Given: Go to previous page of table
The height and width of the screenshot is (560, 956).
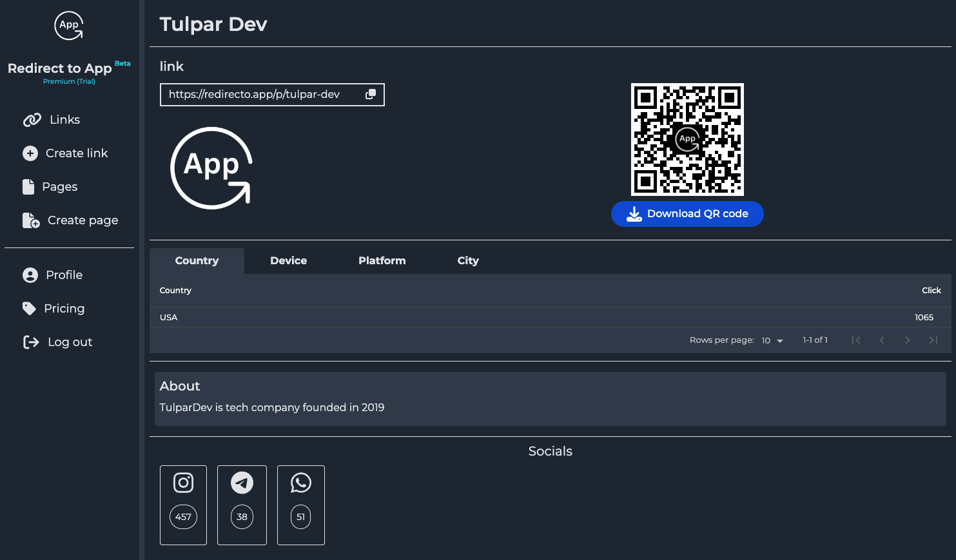Looking at the screenshot, I should click(x=882, y=340).
